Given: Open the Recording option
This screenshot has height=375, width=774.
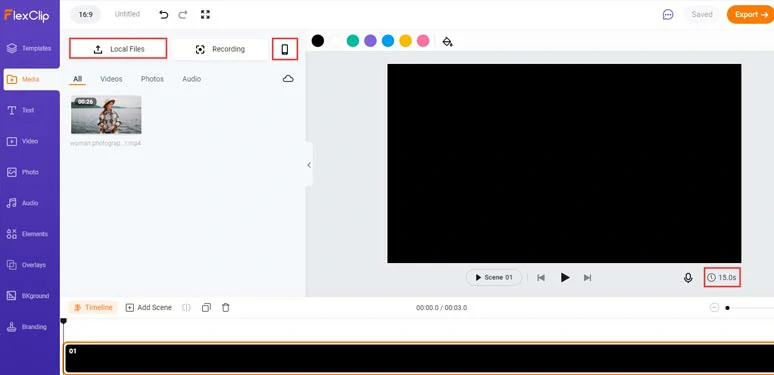Looking at the screenshot, I should [x=220, y=49].
